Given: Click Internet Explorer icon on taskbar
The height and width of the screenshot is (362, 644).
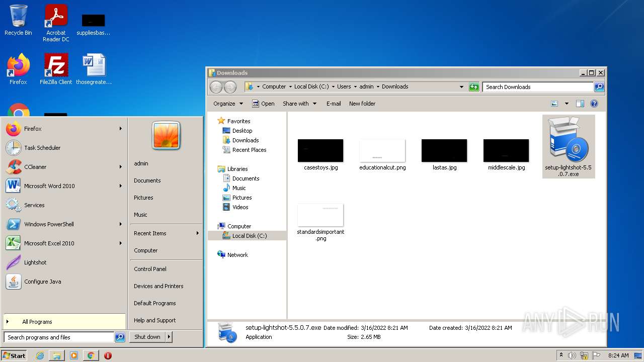Looking at the screenshot, I should (x=40, y=355).
